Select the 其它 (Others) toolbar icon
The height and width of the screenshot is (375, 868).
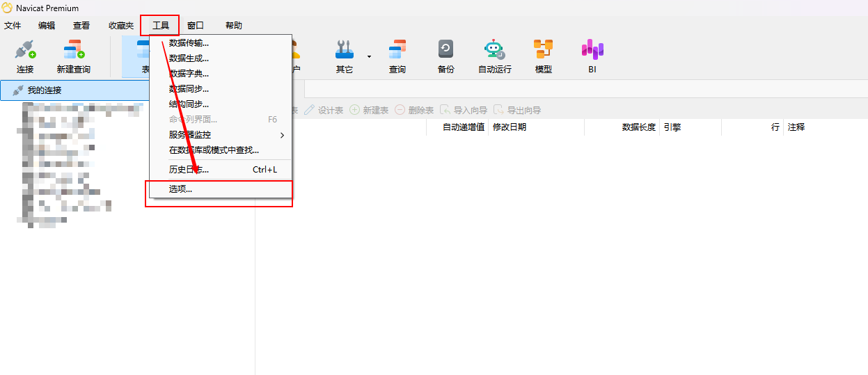[345, 56]
